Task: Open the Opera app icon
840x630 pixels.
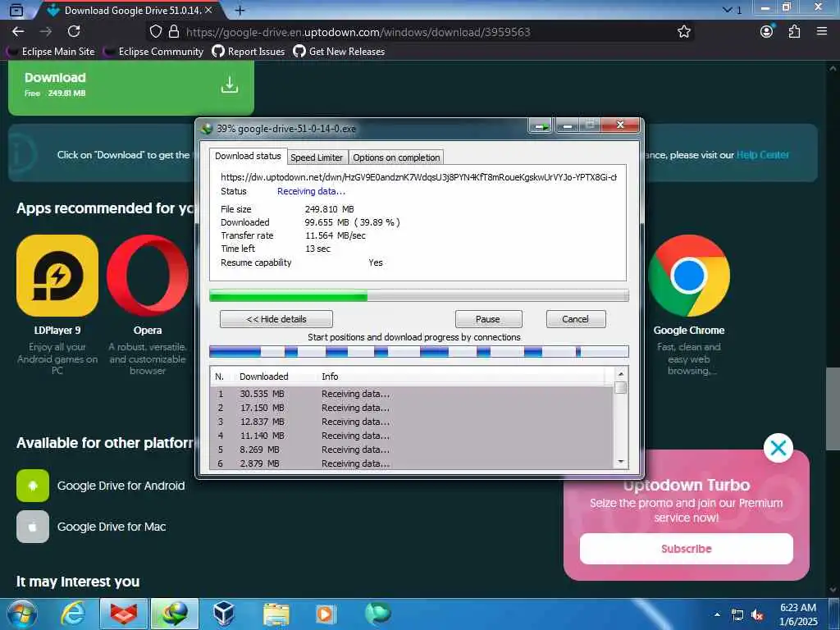Action: tap(148, 276)
